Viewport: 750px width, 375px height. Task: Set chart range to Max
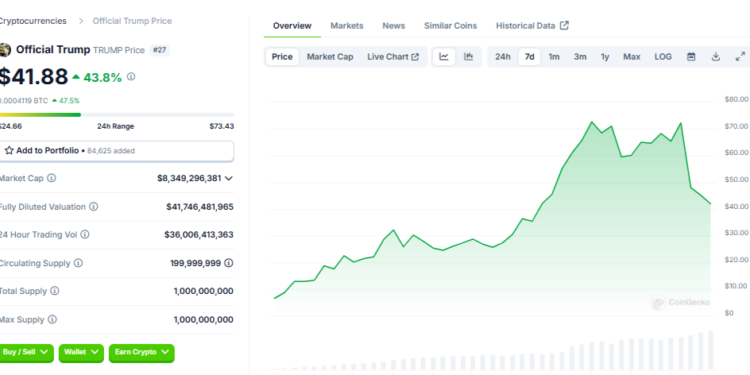pyautogui.click(x=631, y=56)
